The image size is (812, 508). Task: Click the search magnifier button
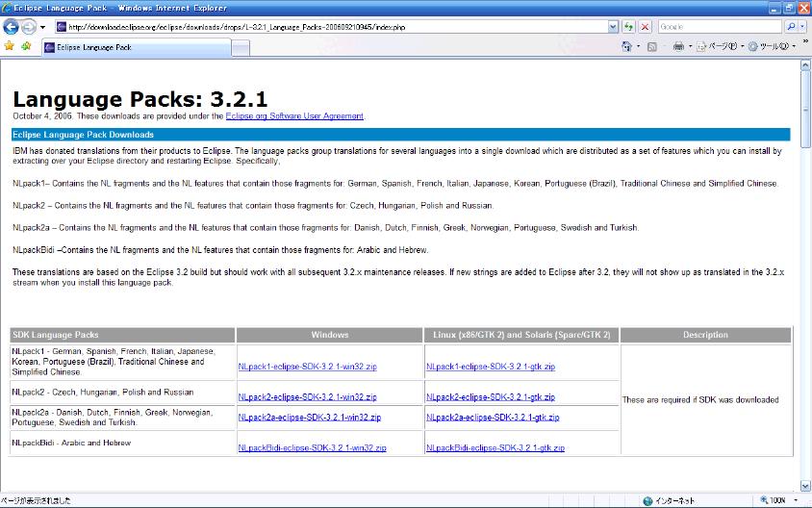[x=791, y=26]
